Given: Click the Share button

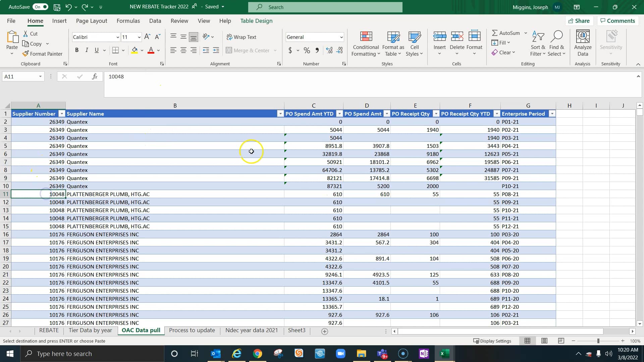Looking at the screenshot, I should 579,21.
